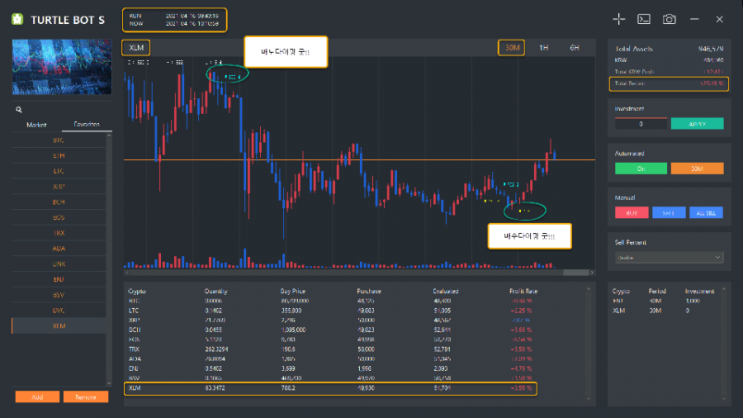
Task: Click the XLM symbol label above the chart
Action: [x=136, y=47]
